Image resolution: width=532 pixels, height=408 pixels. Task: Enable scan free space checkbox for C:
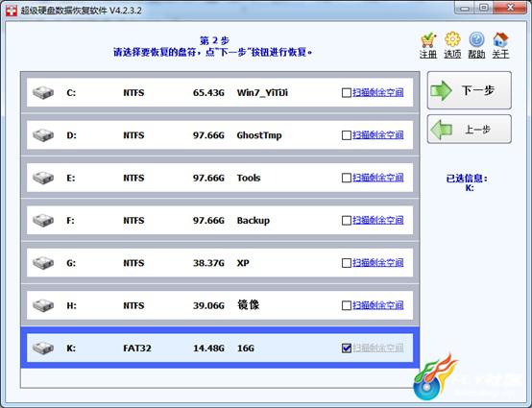coord(346,92)
